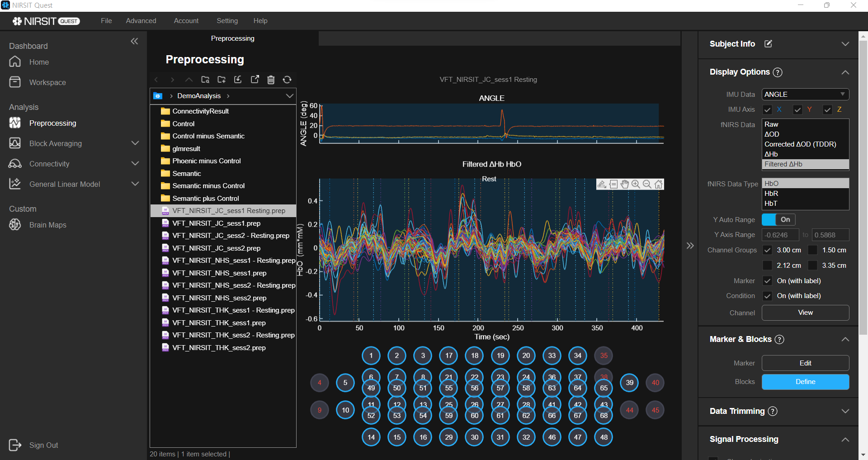868x460 pixels.
Task: Click the right panel vertical scrollbar
Action: click(863, 188)
